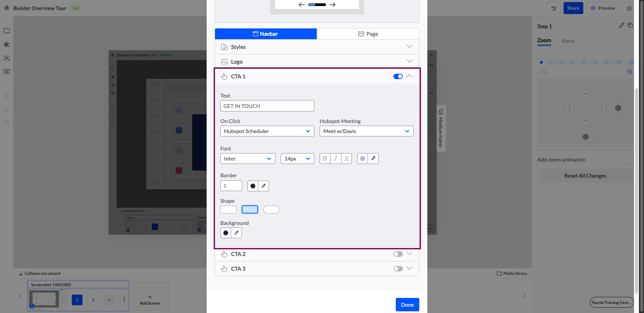644x313 pixels.
Task: Click the version history icon
Action: point(554,8)
